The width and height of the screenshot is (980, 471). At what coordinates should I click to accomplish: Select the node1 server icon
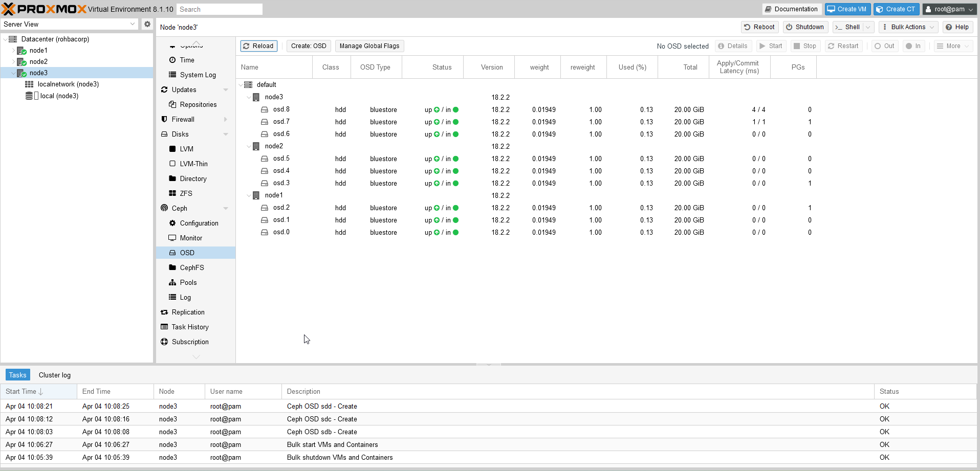click(x=21, y=51)
